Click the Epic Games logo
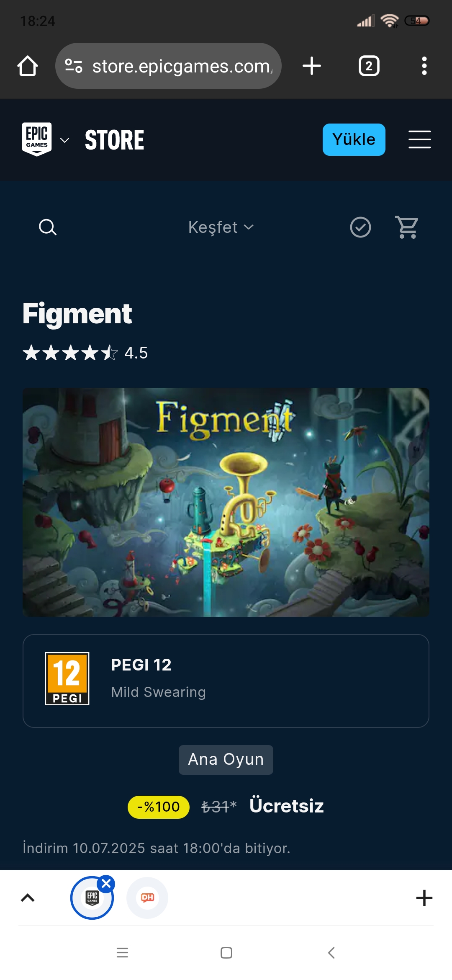 (37, 139)
